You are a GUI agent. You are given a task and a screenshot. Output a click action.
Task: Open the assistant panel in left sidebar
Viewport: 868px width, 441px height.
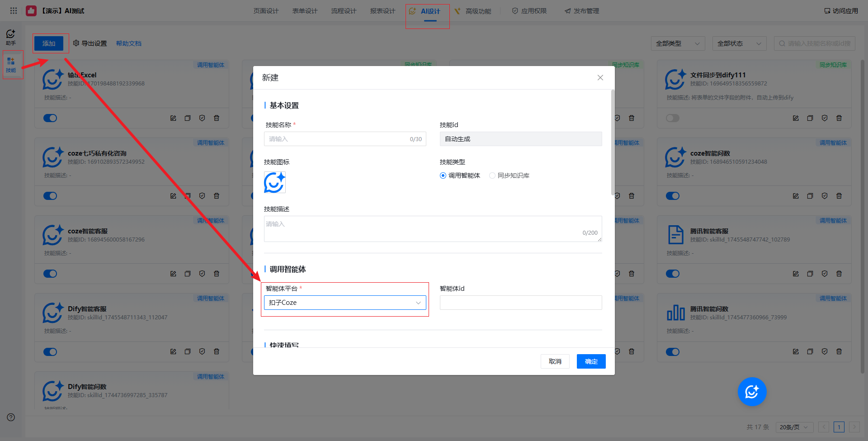coord(11,37)
